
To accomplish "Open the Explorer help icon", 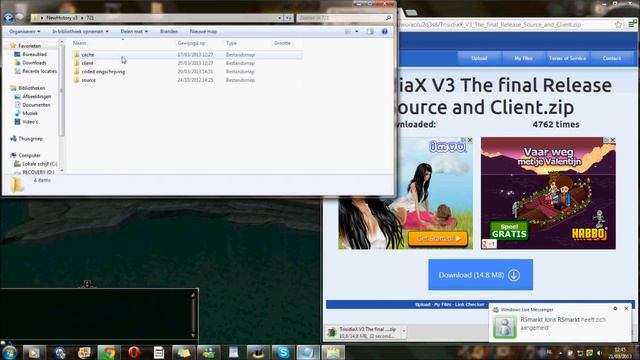I will coord(384,31).
